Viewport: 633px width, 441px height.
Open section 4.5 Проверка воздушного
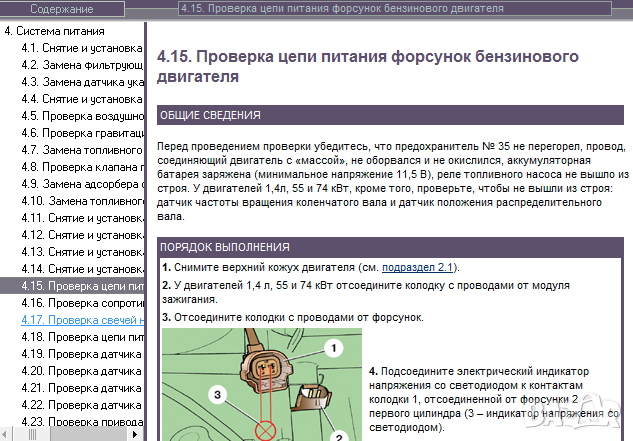83,116
